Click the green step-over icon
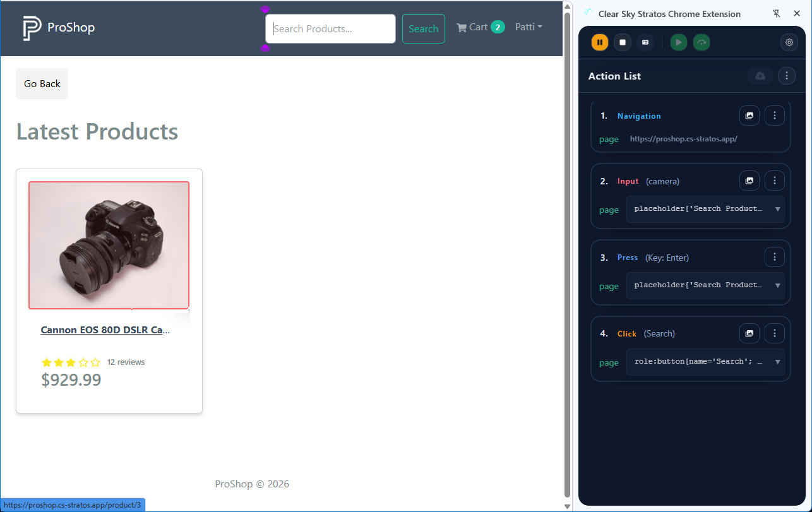This screenshot has width=812, height=512. point(702,42)
